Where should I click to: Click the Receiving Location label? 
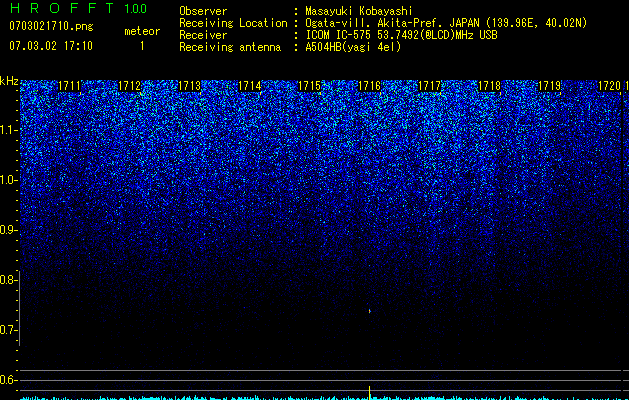pos(233,23)
